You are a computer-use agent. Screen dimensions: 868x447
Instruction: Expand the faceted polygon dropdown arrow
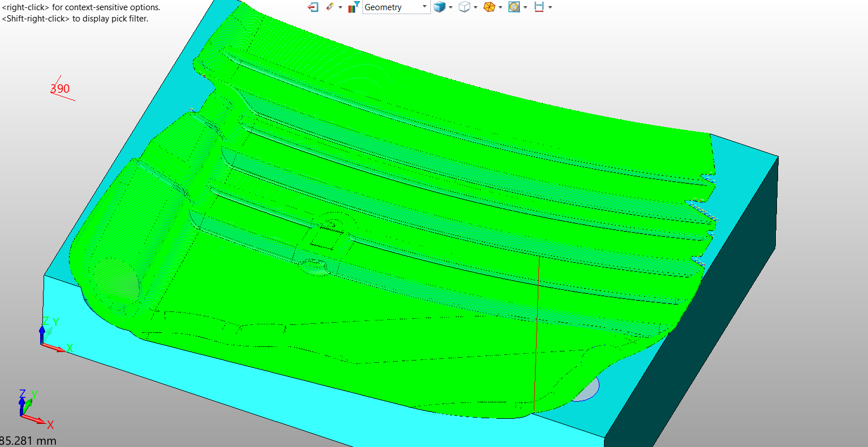[x=500, y=7]
